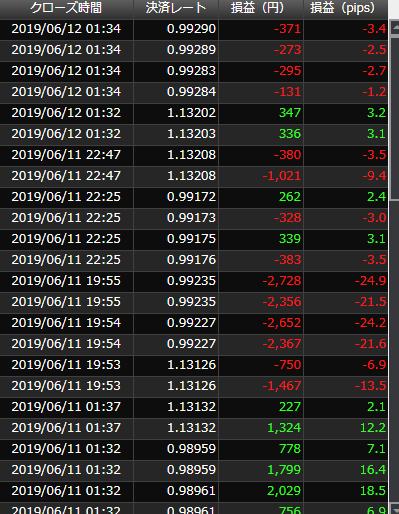This screenshot has height=514, width=399.
Task: Select the pips value -21.5
Action: click(x=371, y=302)
